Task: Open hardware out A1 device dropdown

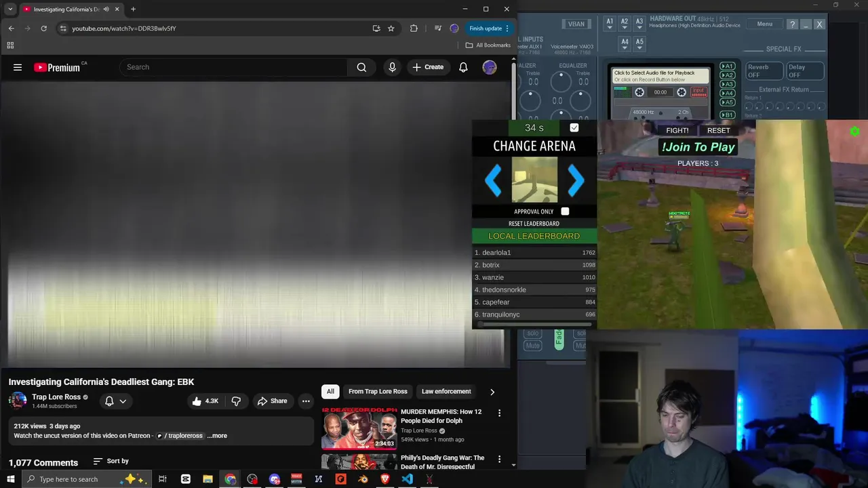Action: pos(610,24)
